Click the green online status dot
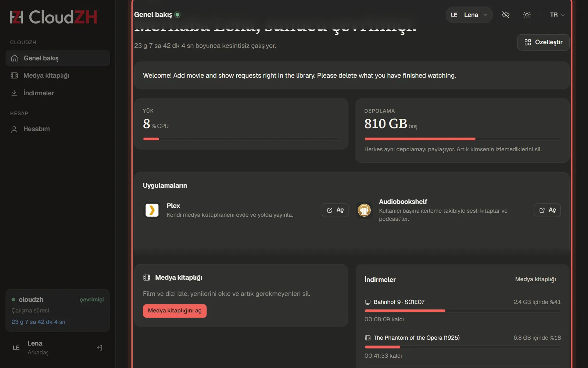Viewport: 588px width, 368px height. [x=178, y=15]
